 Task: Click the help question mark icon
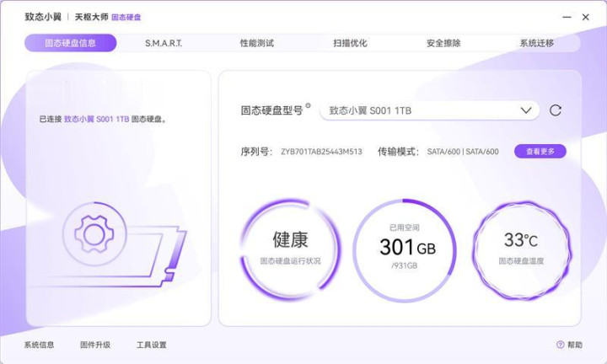(x=560, y=345)
